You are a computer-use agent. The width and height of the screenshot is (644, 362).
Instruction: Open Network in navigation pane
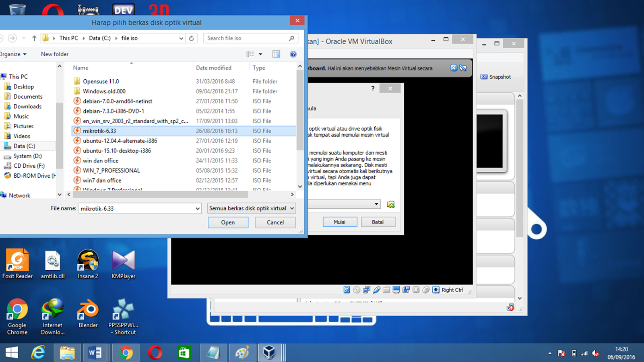[19, 195]
